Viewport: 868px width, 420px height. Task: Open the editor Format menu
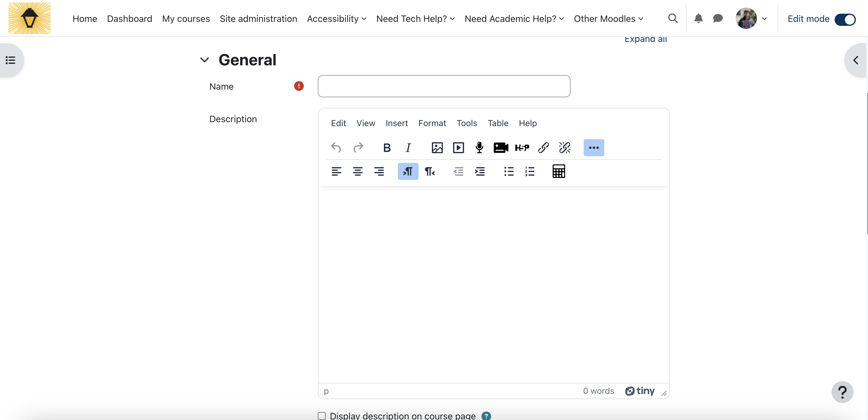pyautogui.click(x=432, y=123)
